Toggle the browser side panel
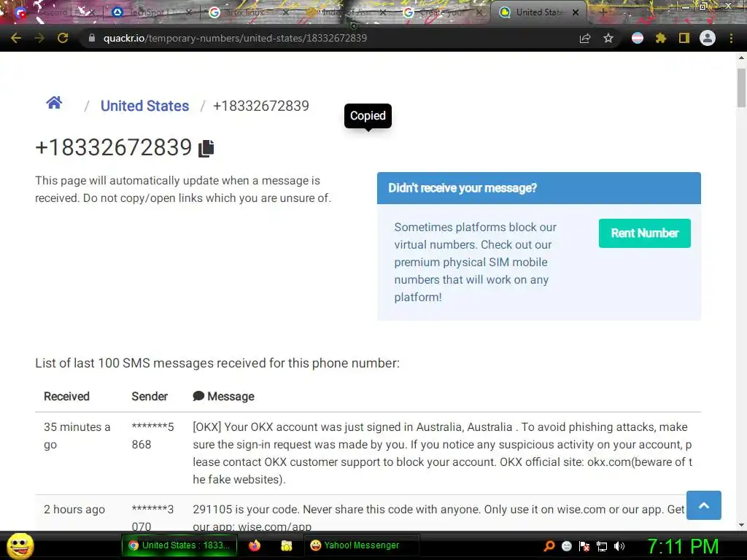 684,38
